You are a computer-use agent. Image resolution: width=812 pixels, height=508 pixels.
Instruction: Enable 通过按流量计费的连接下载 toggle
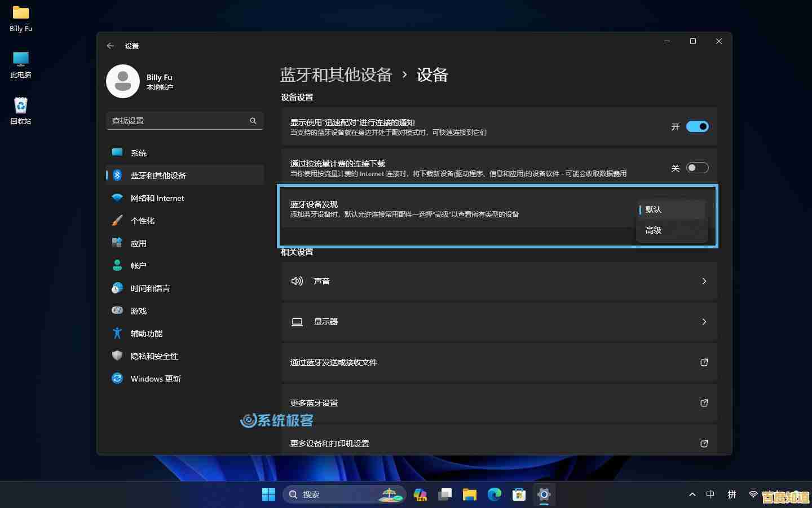(x=698, y=168)
